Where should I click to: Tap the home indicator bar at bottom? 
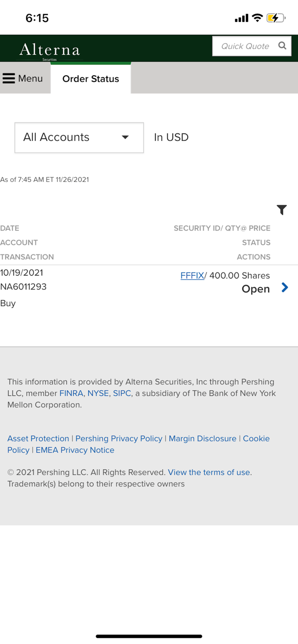point(149,636)
